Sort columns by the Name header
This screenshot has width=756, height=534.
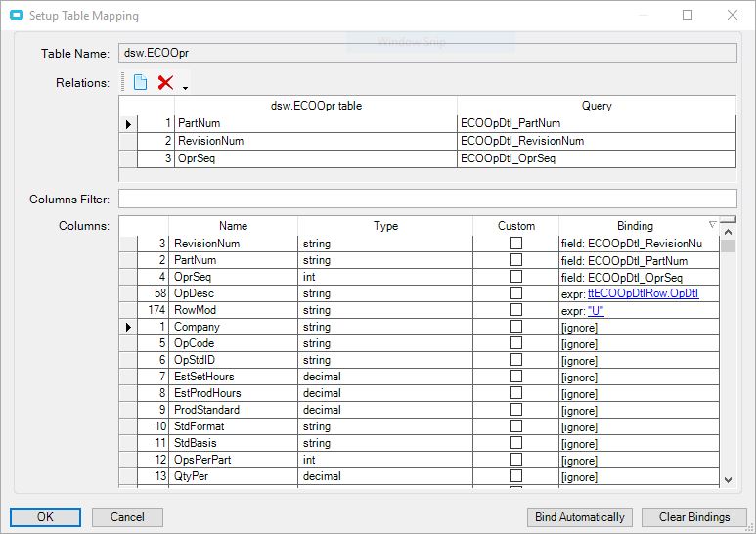pyautogui.click(x=233, y=226)
